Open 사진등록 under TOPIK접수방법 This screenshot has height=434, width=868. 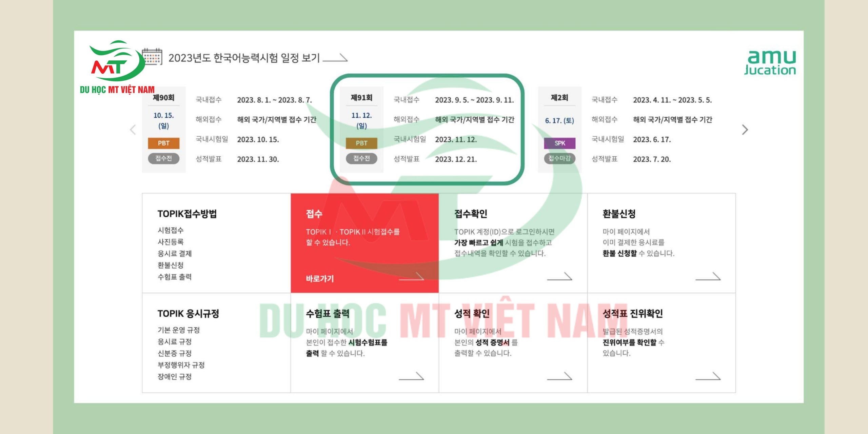(x=171, y=242)
